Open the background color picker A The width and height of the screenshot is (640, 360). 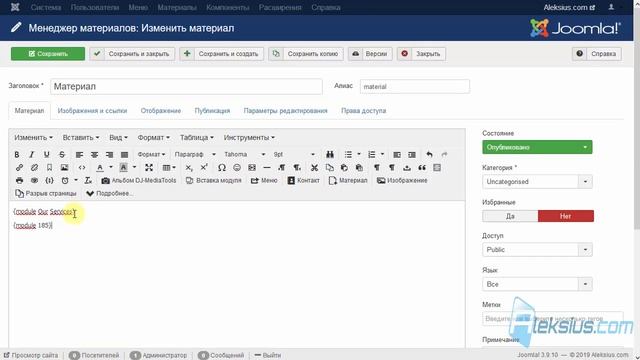[123, 168]
